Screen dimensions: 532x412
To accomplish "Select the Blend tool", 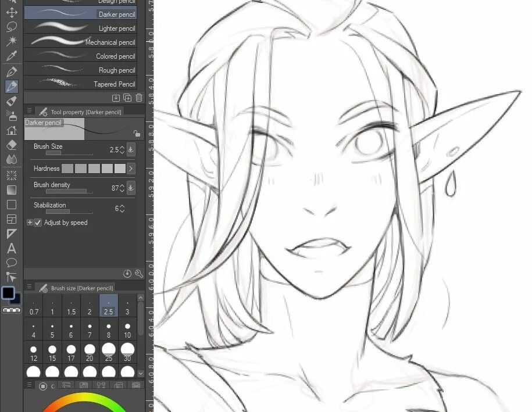I will click(x=12, y=159).
